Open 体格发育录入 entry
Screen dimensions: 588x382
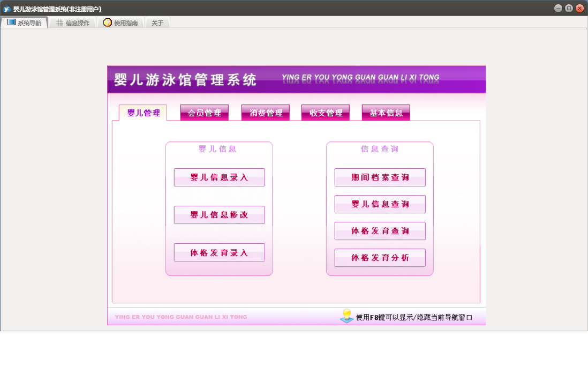(220, 252)
